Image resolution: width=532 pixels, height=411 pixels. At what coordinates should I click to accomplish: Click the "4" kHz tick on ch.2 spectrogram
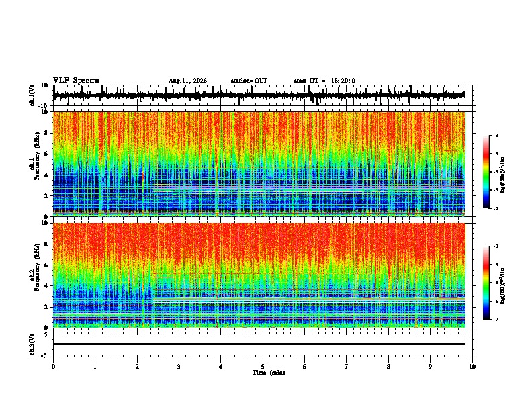click(46, 286)
